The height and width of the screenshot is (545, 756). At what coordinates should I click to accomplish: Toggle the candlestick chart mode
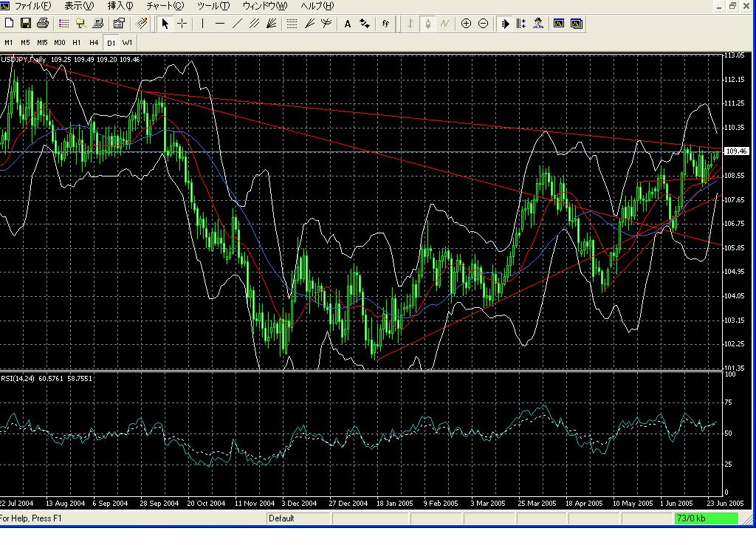pos(427,24)
